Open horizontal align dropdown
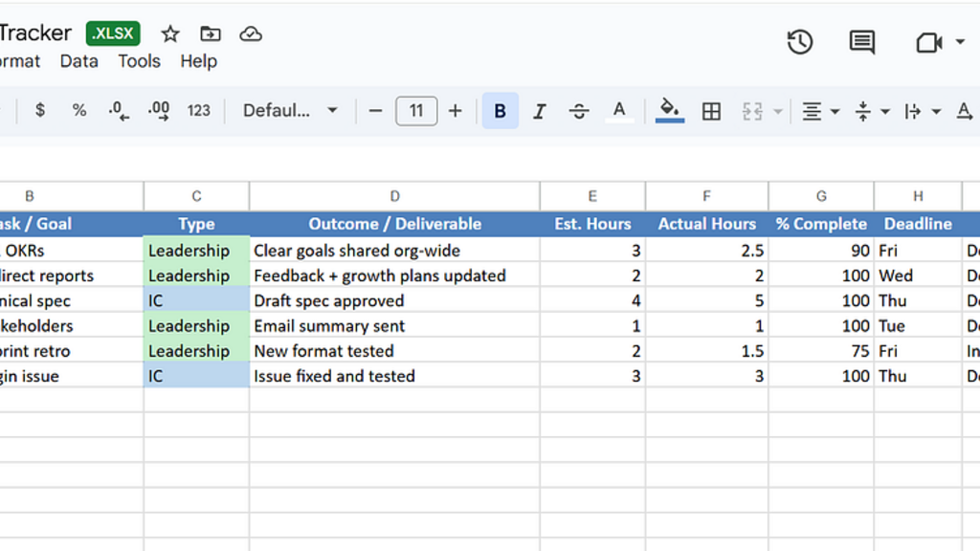Viewport: 980px width, 551px height. point(820,111)
